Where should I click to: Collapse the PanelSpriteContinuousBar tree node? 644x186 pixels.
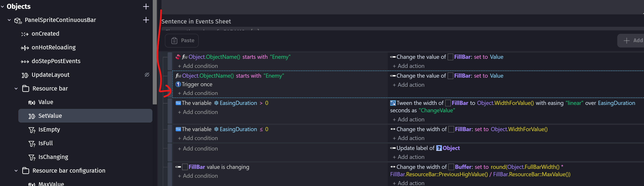[x=9, y=20]
